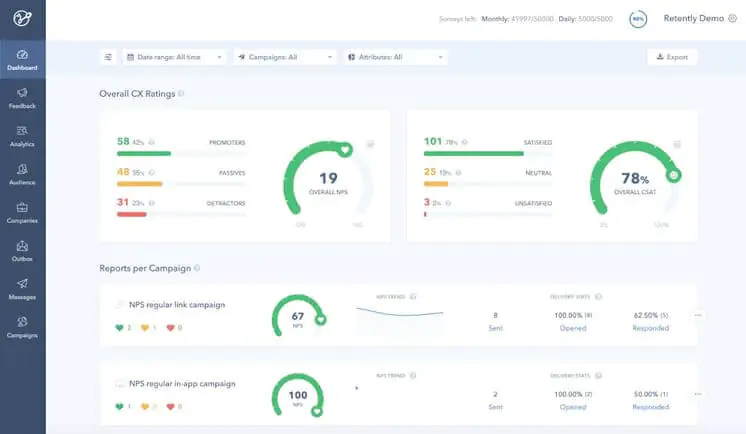The image size is (746, 434).
Task: Click the info icon next to unsatisfied 3
Action: (x=448, y=203)
